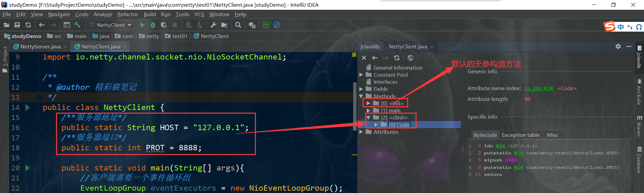Viewport: 644px width, 193px height.
Task: Open the Navigate menu
Action: (59, 14)
